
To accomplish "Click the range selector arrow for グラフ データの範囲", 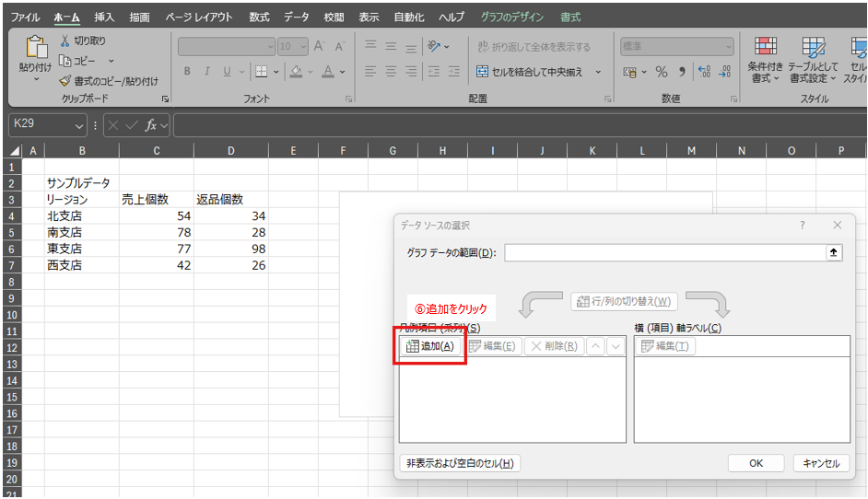I will click(x=834, y=252).
